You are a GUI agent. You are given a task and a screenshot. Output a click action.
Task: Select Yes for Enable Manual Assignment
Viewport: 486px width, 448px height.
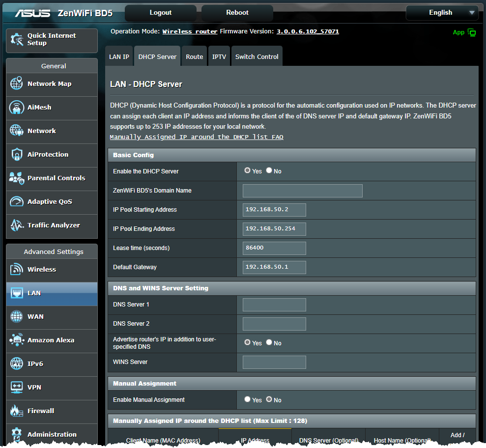[247, 399]
